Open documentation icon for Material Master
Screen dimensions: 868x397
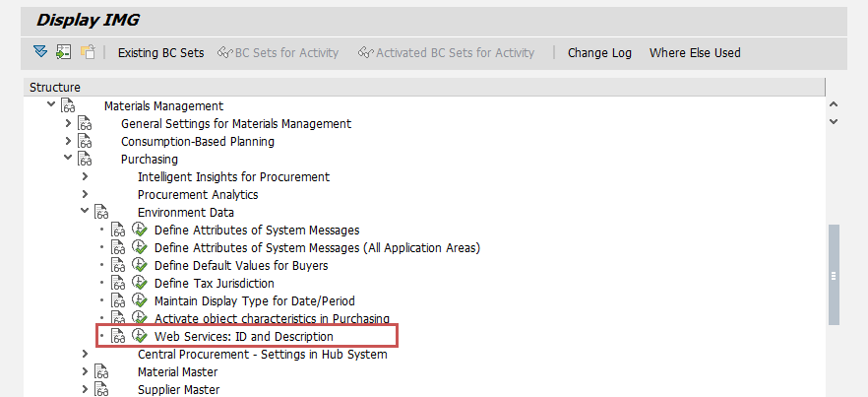pyautogui.click(x=101, y=372)
